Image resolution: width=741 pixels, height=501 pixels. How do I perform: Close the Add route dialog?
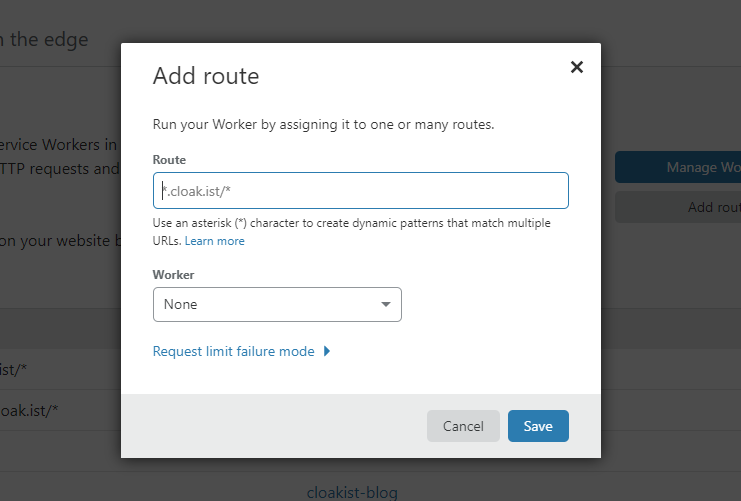576,67
